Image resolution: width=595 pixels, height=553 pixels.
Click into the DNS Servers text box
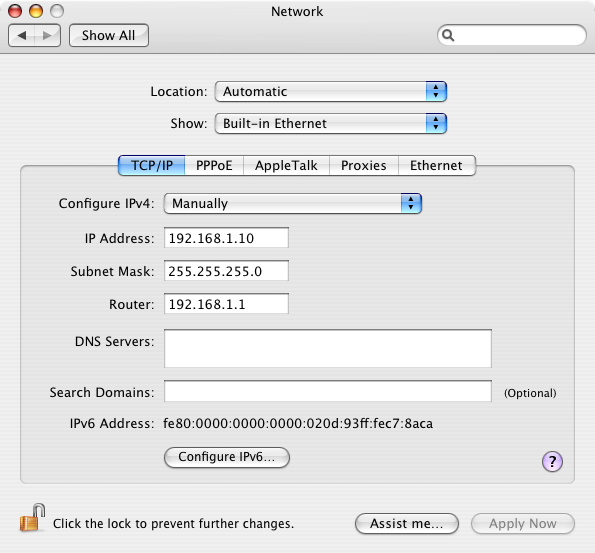click(328, 348)
